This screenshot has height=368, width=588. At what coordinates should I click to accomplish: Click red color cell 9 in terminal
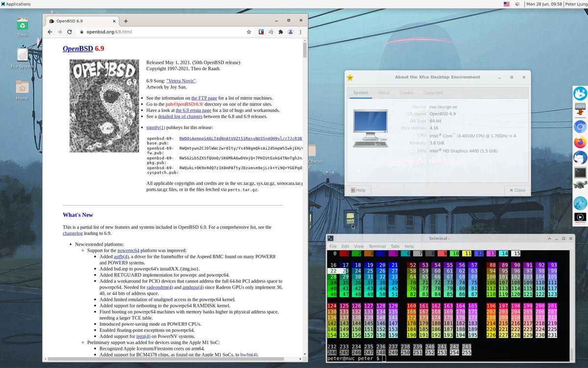click(x=442, y=254)
